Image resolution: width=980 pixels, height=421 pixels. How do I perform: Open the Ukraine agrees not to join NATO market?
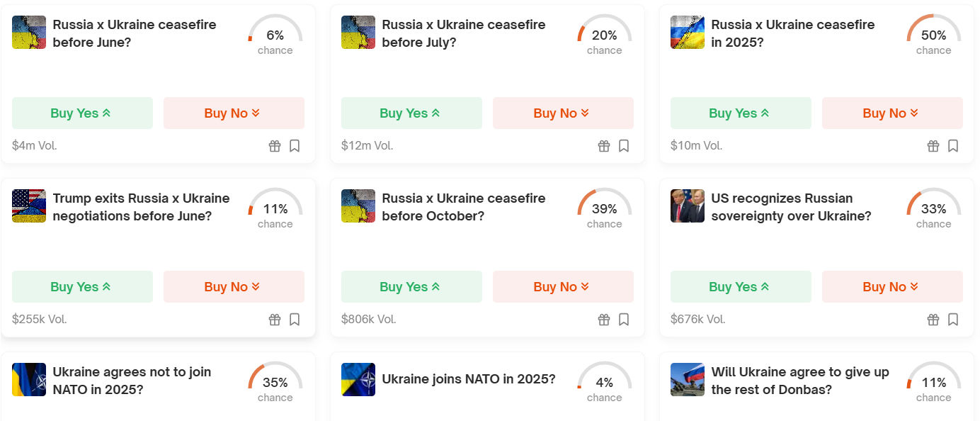132,381
